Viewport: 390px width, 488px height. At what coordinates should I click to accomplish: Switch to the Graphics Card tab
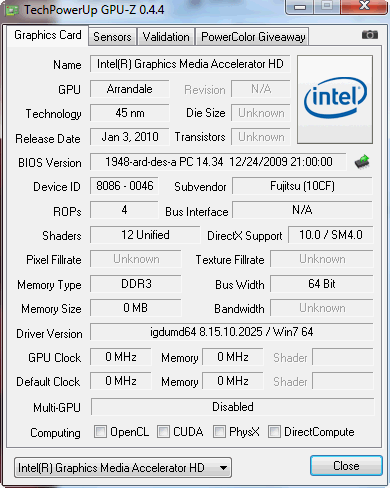point(48,35)
